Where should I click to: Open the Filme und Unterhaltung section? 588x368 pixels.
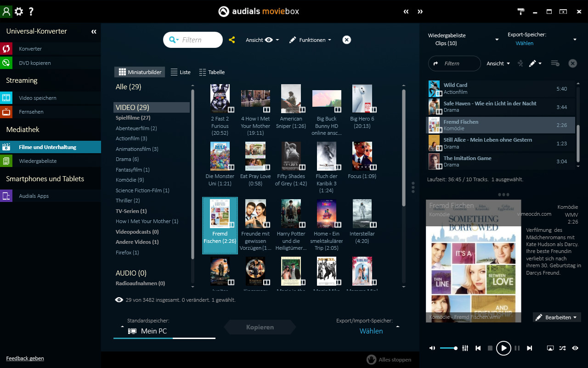51,147
